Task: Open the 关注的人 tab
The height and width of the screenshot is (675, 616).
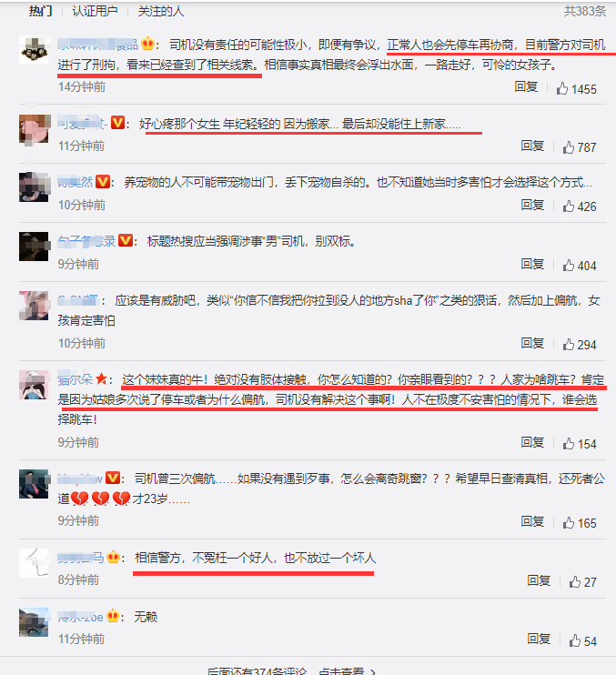Action: (160, 11)
